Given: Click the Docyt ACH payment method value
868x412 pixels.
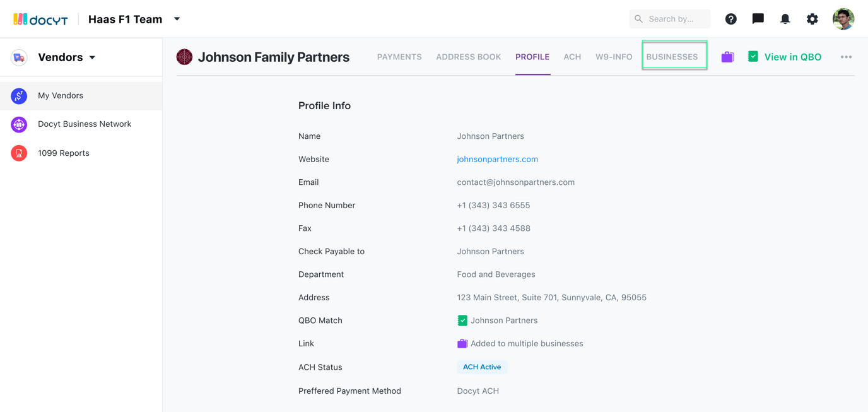Looking at the screenshot, I should pyautogui.click(x=478, y=391).
